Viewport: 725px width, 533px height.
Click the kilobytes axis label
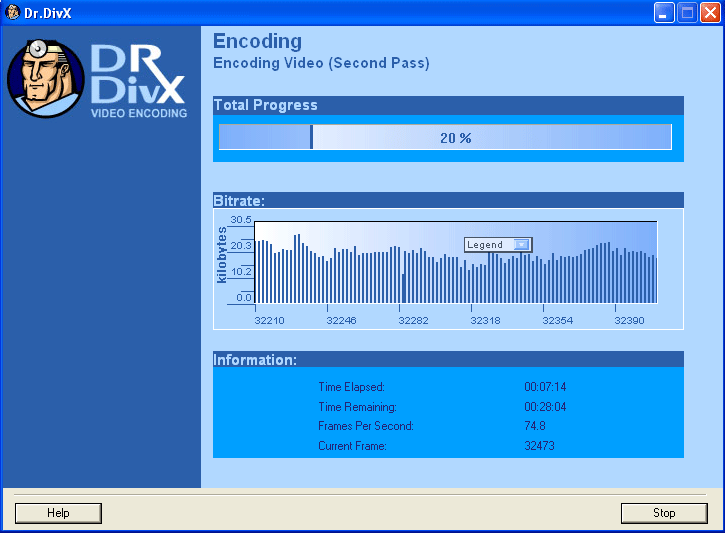222,255
